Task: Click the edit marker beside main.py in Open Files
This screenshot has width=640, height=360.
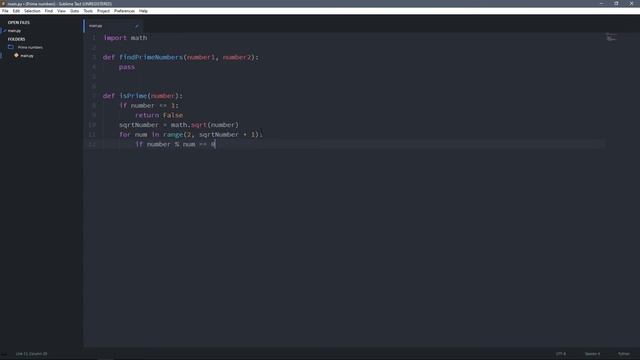Action: click(4, 31)
